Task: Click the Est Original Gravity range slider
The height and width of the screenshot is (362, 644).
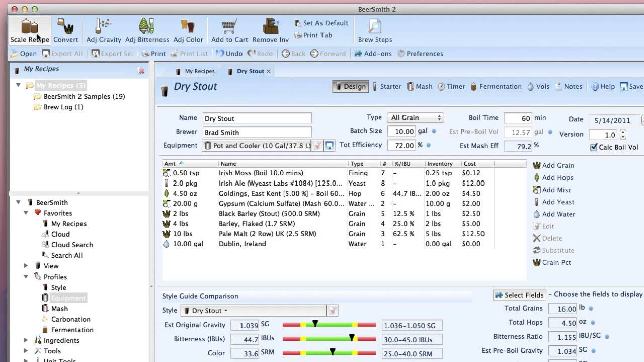Action: coord(329,325)
